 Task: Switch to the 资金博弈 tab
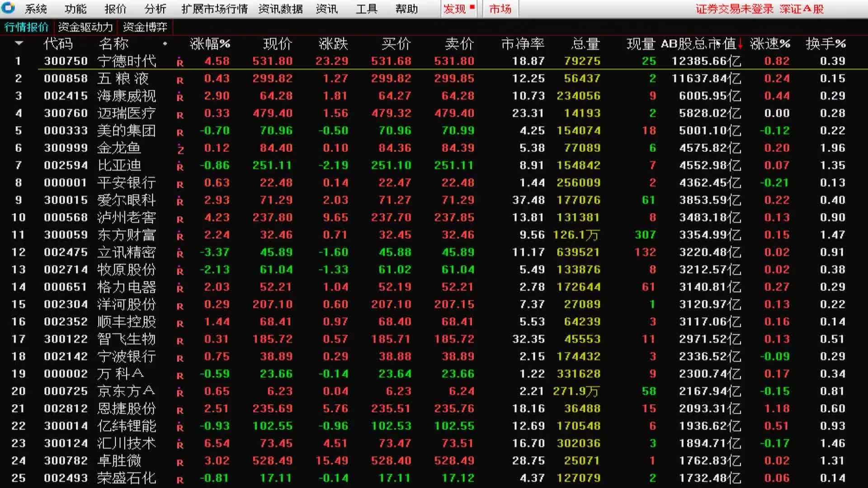145,27
